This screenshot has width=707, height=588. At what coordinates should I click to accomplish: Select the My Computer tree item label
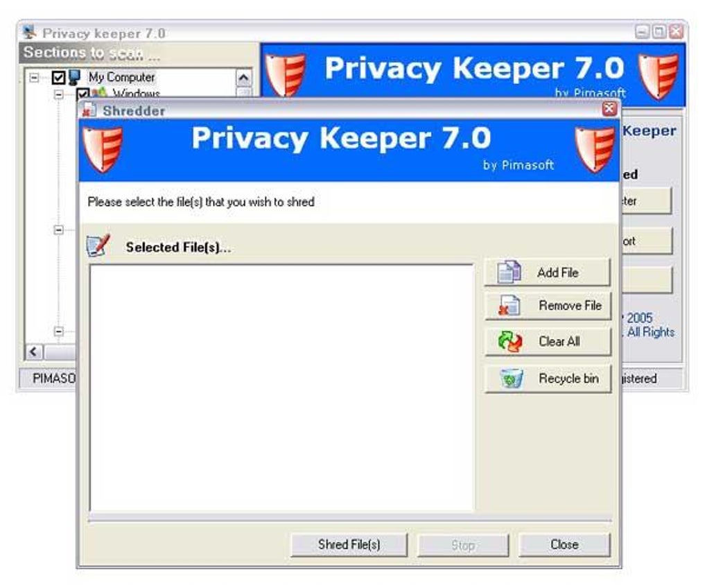click(121, 77)
